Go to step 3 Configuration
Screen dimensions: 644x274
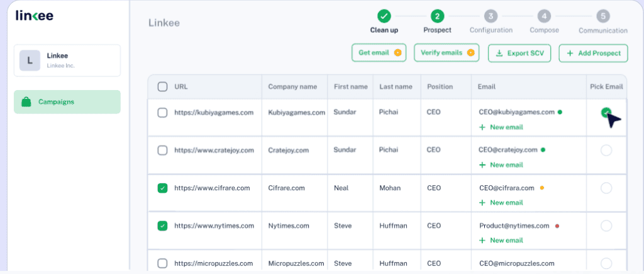491,22
